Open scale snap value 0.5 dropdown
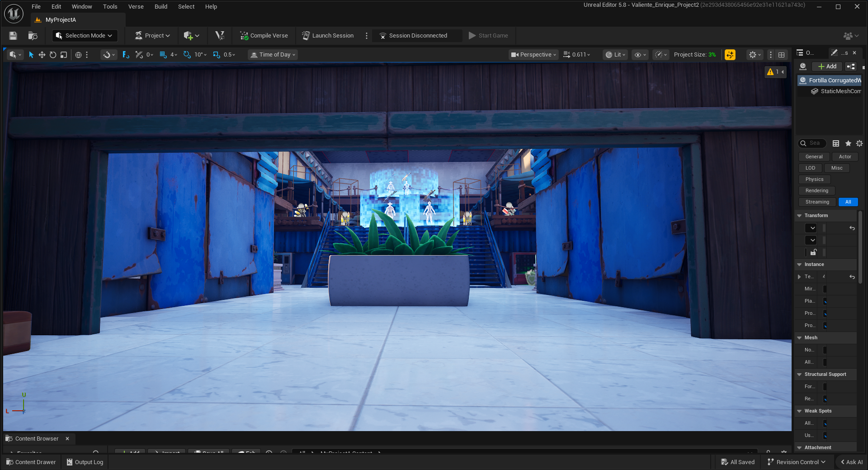Viewport: 868px width, 470px height. pyautogui.click(x=229, y=55)
